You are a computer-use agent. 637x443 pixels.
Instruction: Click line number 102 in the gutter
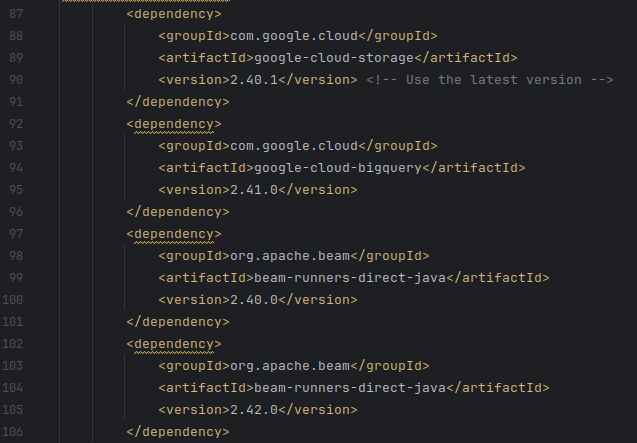[18, 344]
